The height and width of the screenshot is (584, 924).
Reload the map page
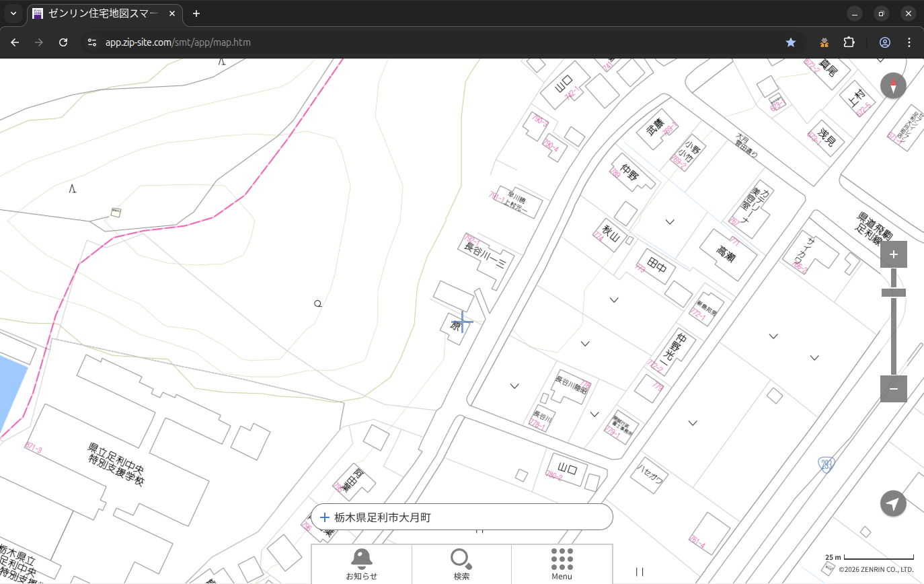tap(63, 42)
